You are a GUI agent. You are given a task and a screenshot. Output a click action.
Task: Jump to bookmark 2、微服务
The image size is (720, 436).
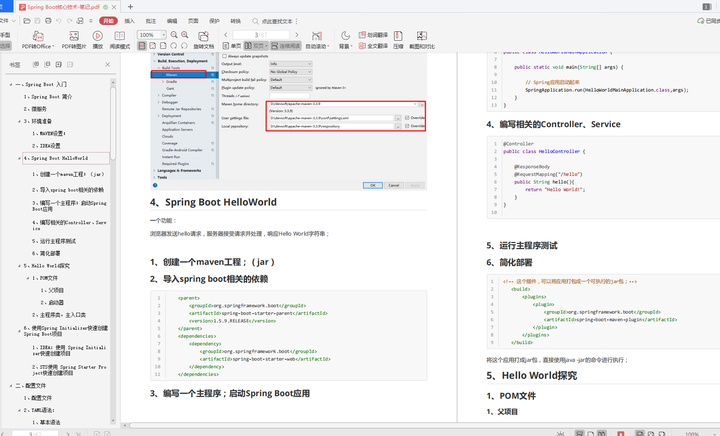point(35,109)
